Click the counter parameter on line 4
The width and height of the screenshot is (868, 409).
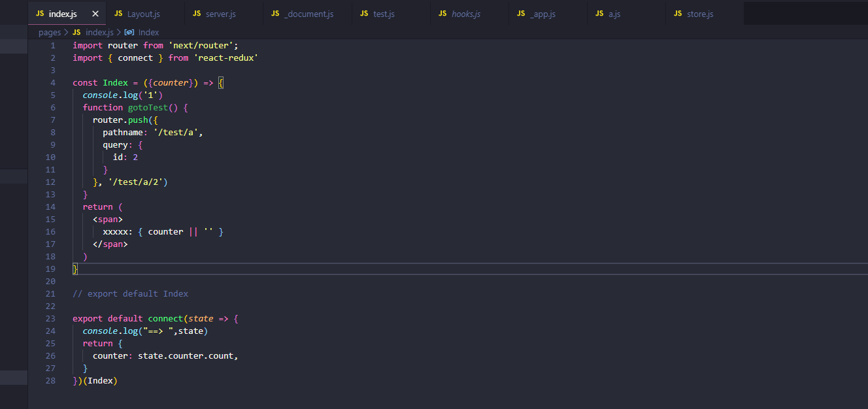(x=171, y=83)
